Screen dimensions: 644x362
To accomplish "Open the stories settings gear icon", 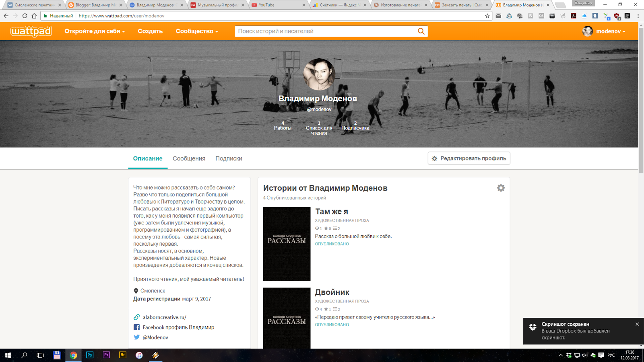I will pos(501,187).
